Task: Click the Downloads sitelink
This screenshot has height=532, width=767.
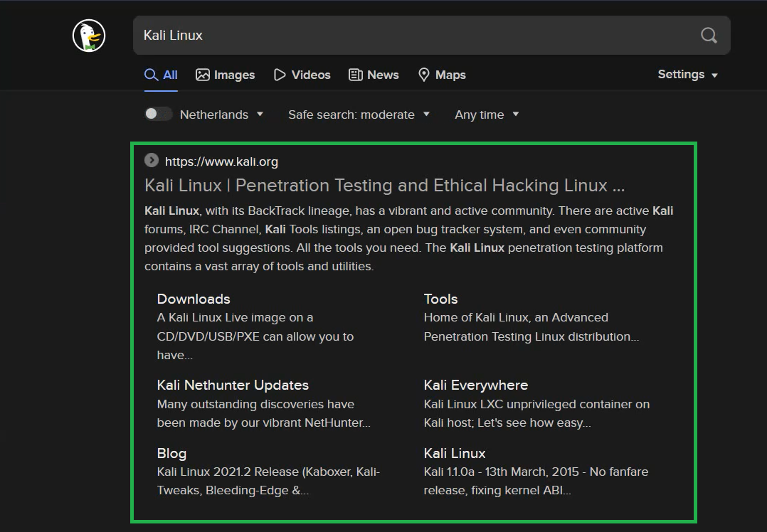Action: (193, 299)
